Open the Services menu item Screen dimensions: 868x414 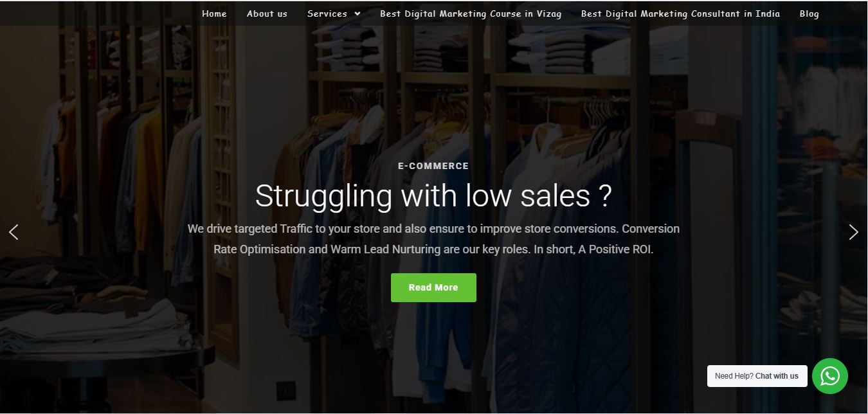tap(334, 14)
